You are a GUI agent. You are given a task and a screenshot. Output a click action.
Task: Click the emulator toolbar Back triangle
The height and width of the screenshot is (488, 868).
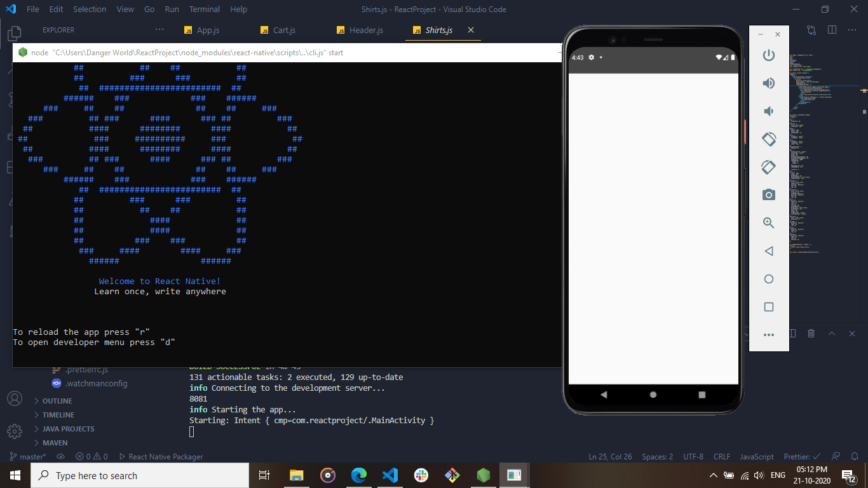[769, 251]
